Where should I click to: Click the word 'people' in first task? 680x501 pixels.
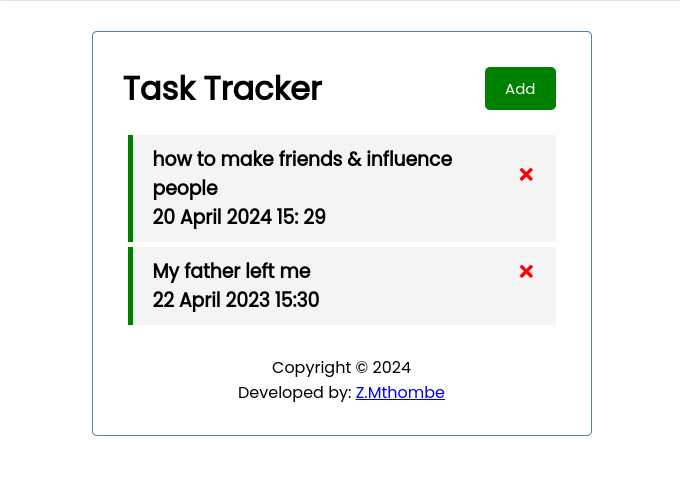tap(185, 189)
